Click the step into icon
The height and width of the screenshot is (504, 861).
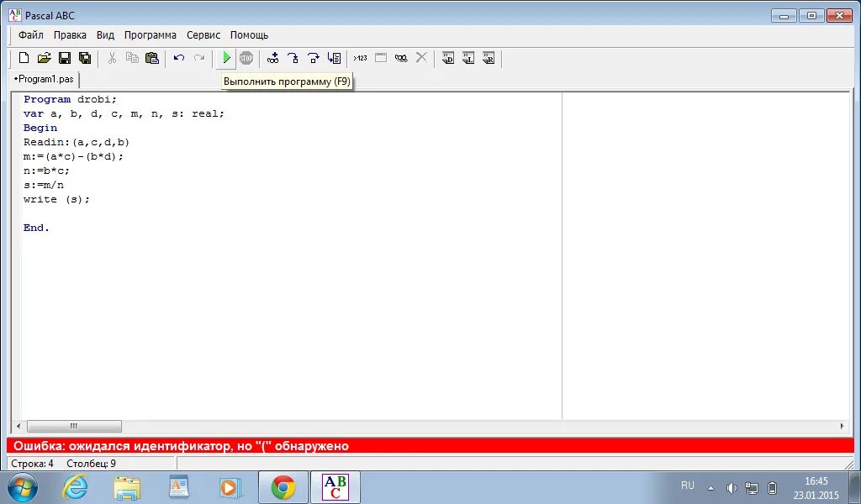293,58
